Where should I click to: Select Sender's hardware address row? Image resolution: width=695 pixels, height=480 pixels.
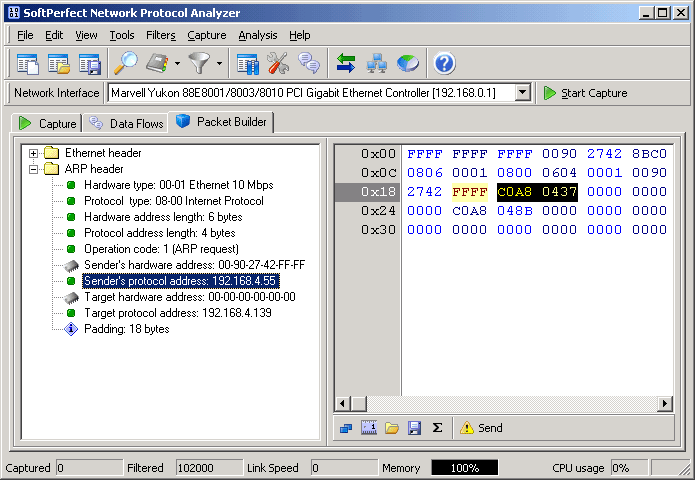(x=195, y=265)
